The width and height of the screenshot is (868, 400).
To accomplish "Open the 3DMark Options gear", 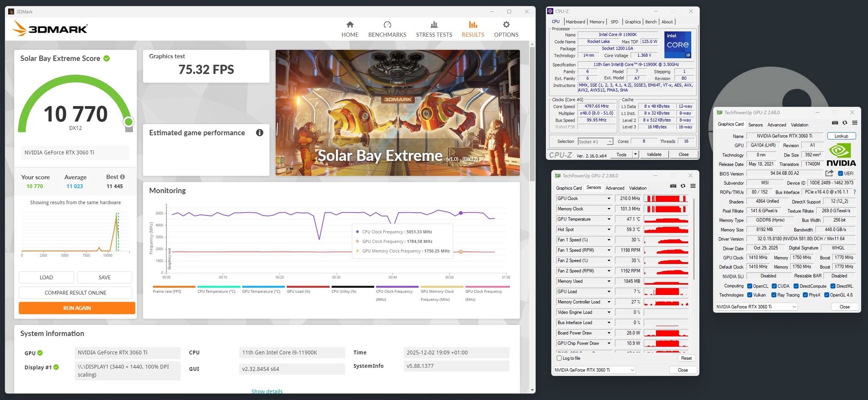I will (x=506, y=29).
